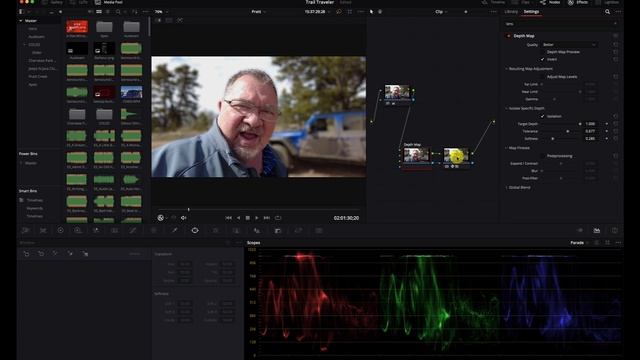This screenshot has width=640, height=360.
Task: Click the viewer scrubber playhead
Action: coord(189,209)
